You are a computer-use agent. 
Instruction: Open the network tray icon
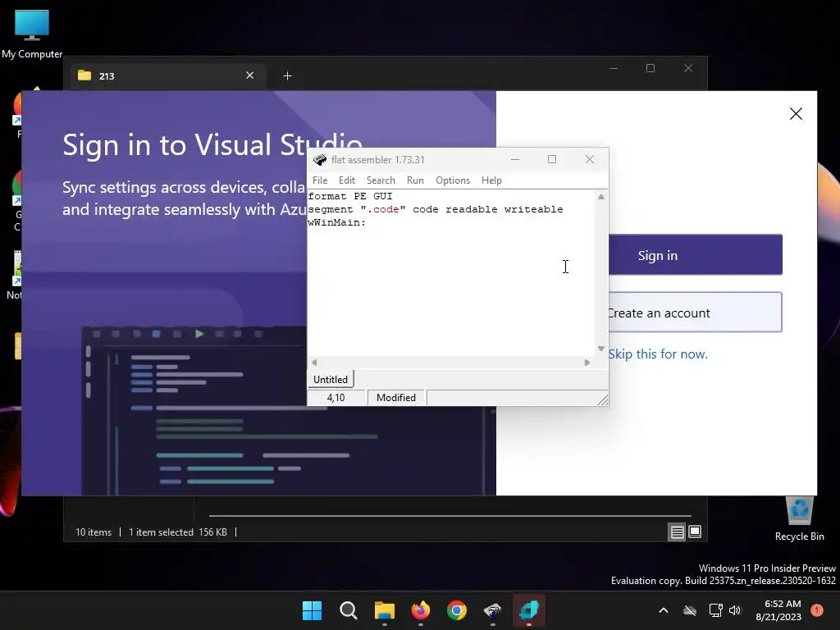(715, 610)
